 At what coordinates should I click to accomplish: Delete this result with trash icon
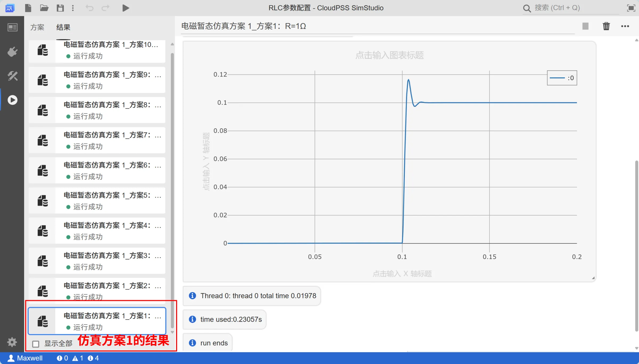click(606, 26)
